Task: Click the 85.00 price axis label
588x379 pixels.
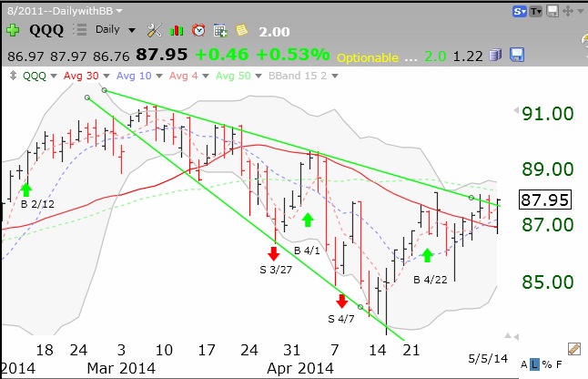Action: [548, 282]
